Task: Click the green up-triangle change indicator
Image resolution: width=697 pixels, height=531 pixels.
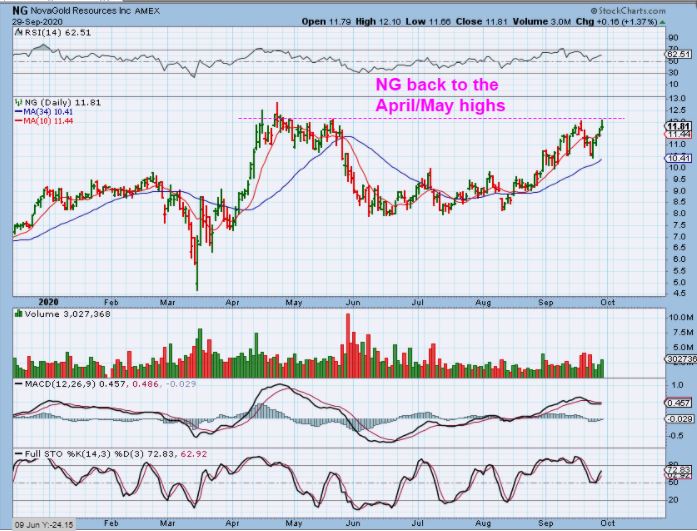Action: 662,21
